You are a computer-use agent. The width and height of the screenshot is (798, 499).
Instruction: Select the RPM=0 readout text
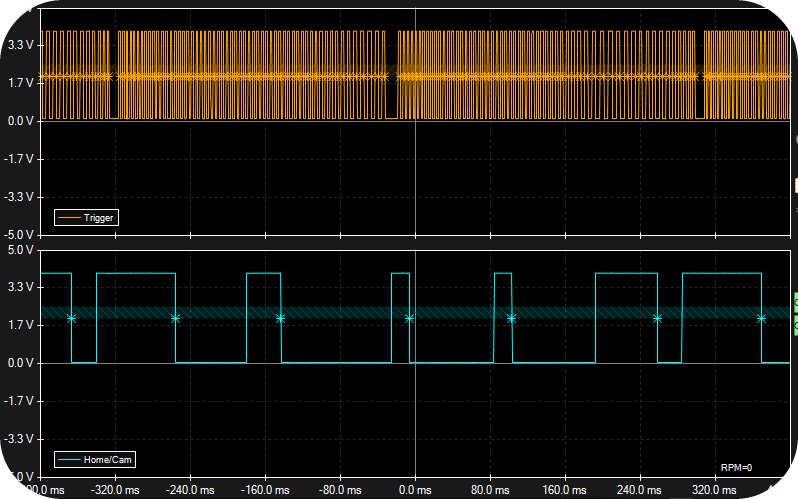736,467
